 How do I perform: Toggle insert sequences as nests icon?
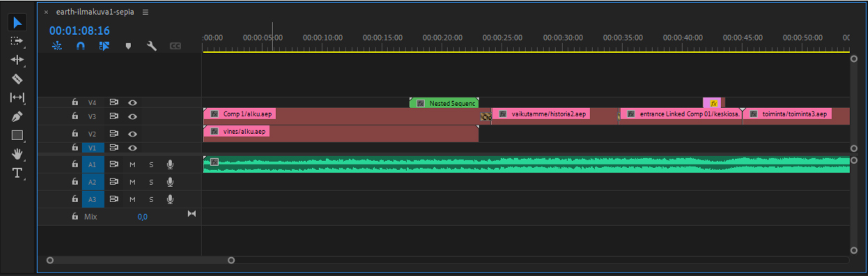point(57,46)
